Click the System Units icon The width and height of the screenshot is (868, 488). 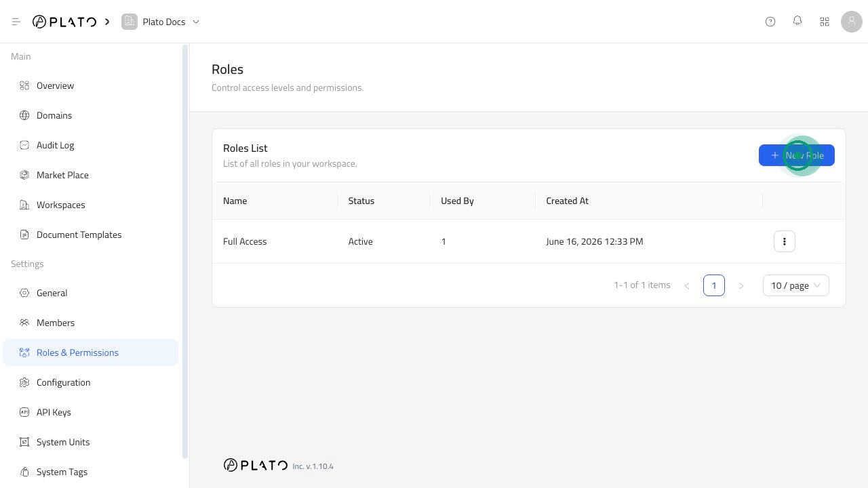(x=24, y=442)
